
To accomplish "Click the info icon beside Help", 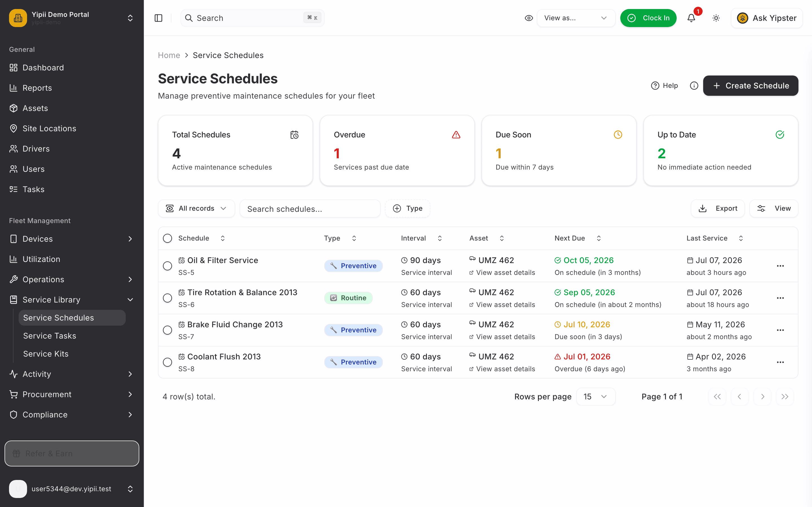I will pos(694,86).
